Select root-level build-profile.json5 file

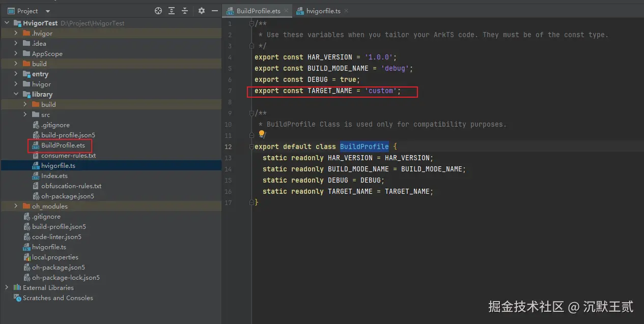(x=59, y=227)
